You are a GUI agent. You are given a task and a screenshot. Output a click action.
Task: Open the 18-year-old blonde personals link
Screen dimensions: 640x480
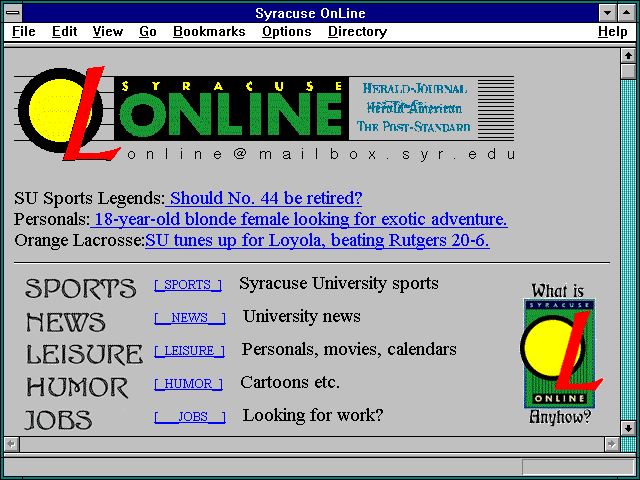pos(299,220)
